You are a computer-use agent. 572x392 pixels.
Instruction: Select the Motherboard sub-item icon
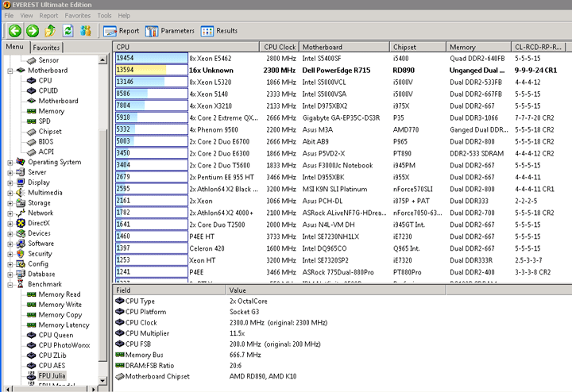[x=32, y=101]
